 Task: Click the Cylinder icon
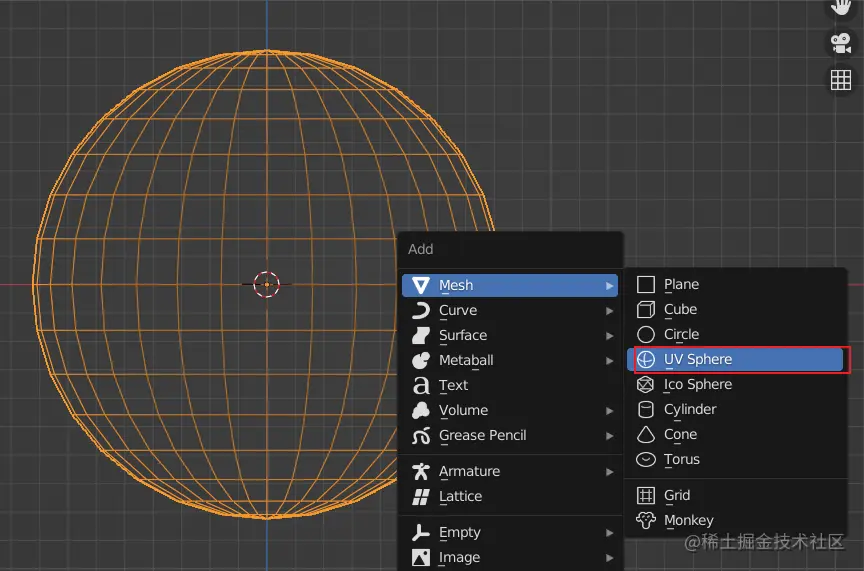646,410
